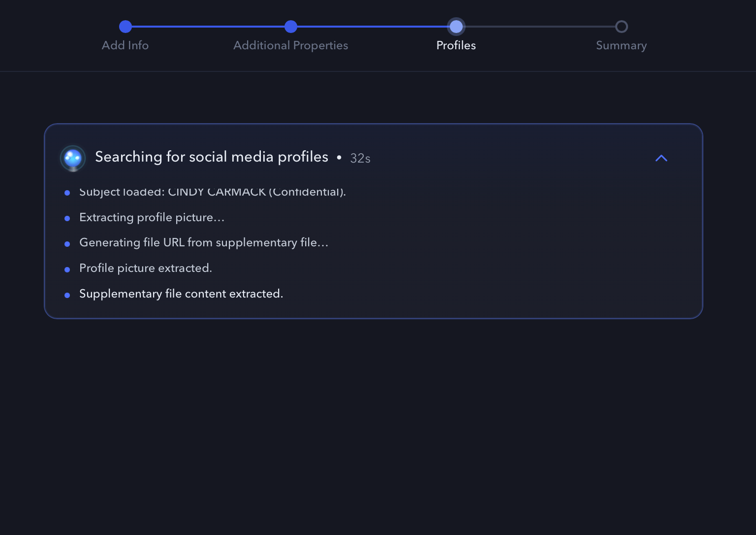Click the 'Supplementary file content extracted.' log line
Image resolution: width=756 pixels, height=535 pixels.
pyautogui.click(x=181, y=294)
